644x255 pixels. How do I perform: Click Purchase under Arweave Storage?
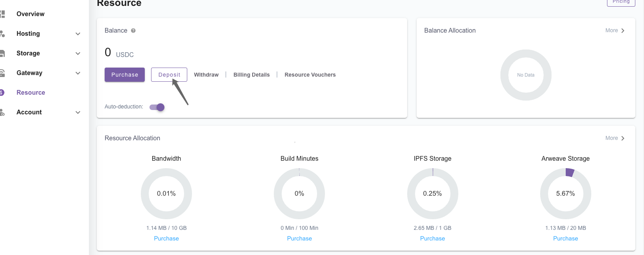tap(565, 238)
